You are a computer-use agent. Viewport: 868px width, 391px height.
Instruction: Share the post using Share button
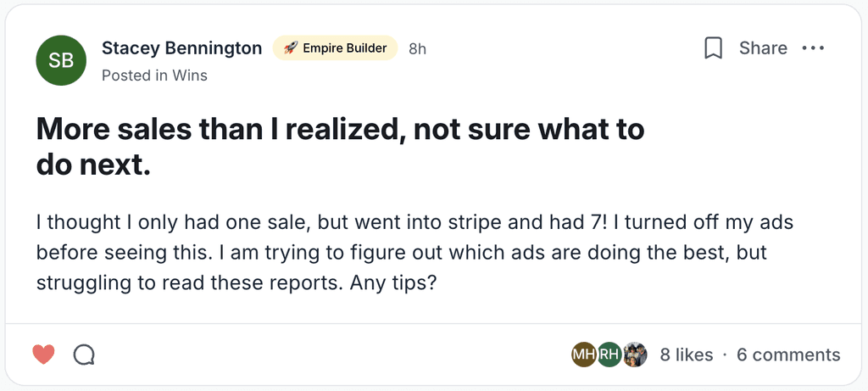(763, 48)
